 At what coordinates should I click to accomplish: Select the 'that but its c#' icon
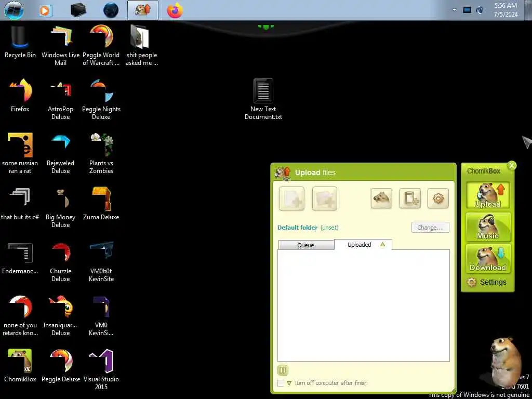[x=20, y=204]
